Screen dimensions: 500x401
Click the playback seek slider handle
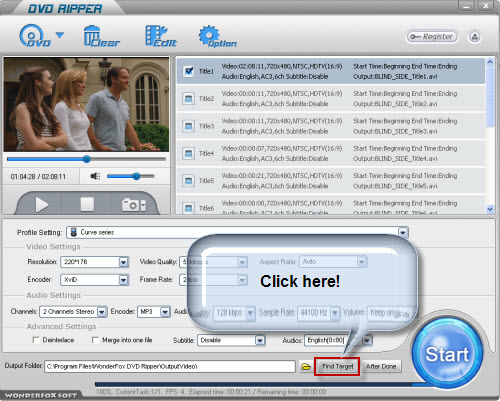coord(87,159)
